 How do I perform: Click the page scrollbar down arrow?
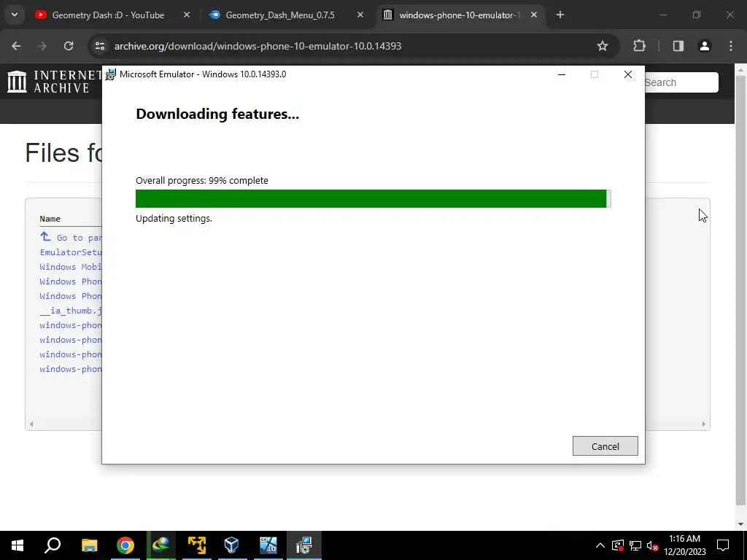(741, 524)
